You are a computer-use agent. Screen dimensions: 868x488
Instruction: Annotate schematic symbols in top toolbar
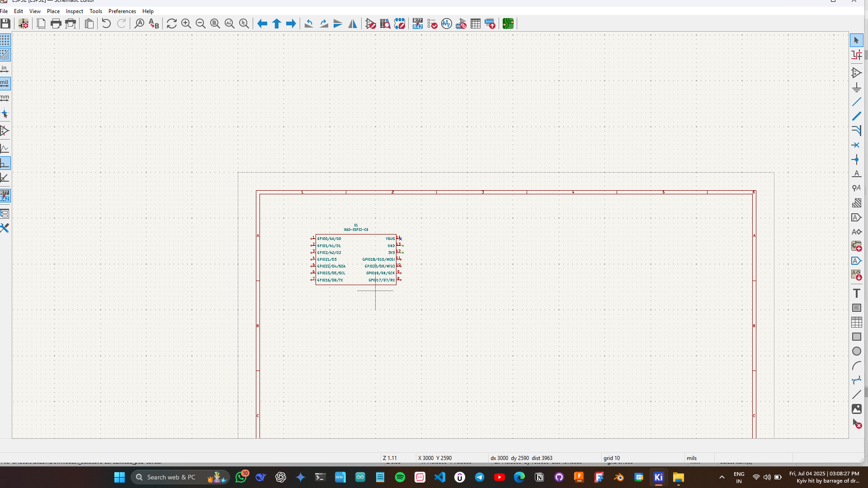pos(418,23)
